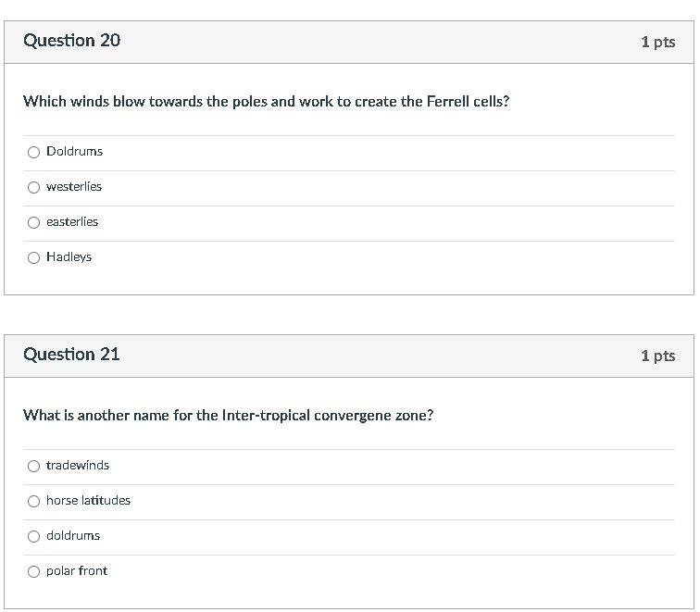This screenshot has width=700, height=612.
Task: Click the 'polar front' answer label text
Action: (x=77, y=571)
